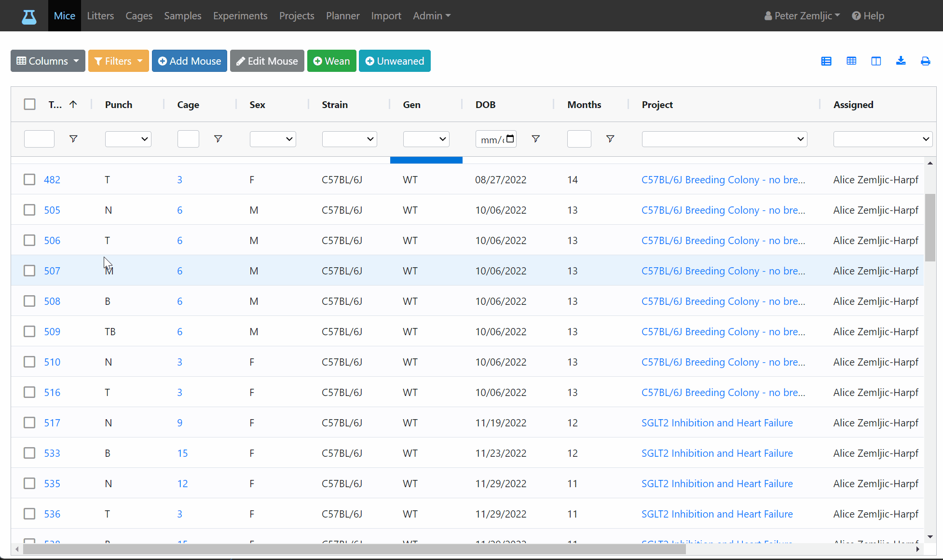Tick the checkbox for mouse 507
Viewport: 943px width, 560px height.
30,271
